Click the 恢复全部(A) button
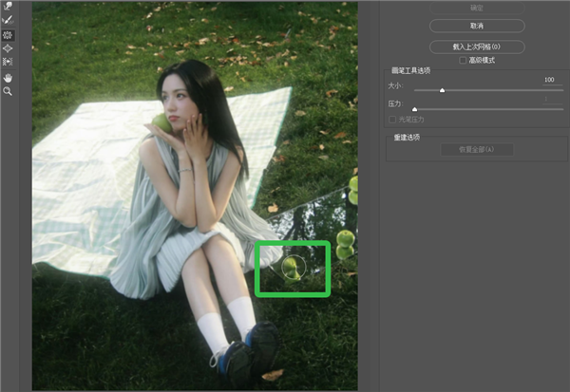Screen dimensions: 570x392 477,150
